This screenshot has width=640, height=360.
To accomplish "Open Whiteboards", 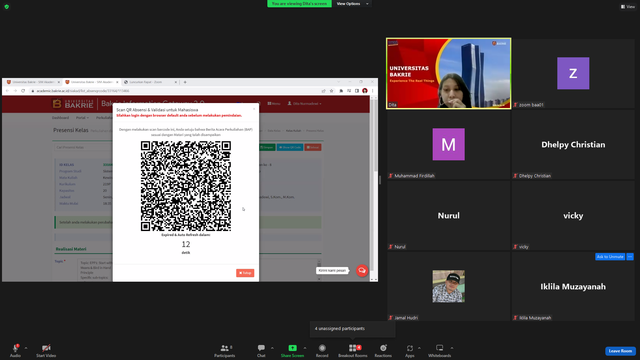I will click(440, 350).
